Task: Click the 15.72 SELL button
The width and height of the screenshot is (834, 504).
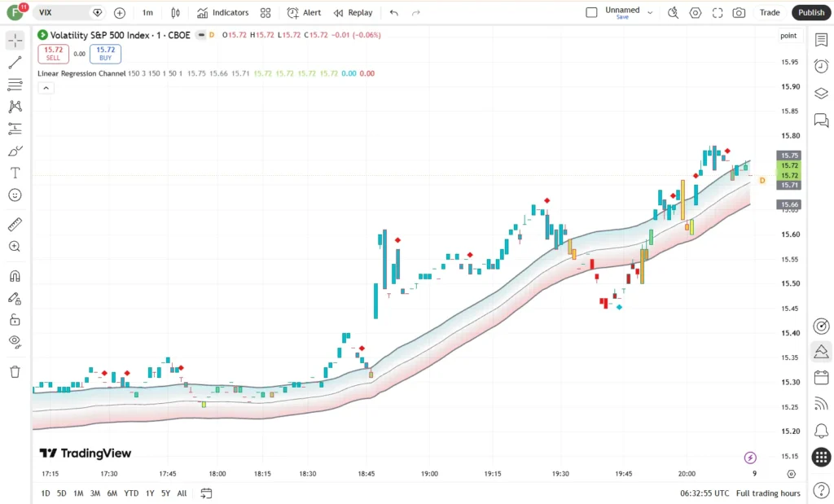Action: tap(53, 54)
